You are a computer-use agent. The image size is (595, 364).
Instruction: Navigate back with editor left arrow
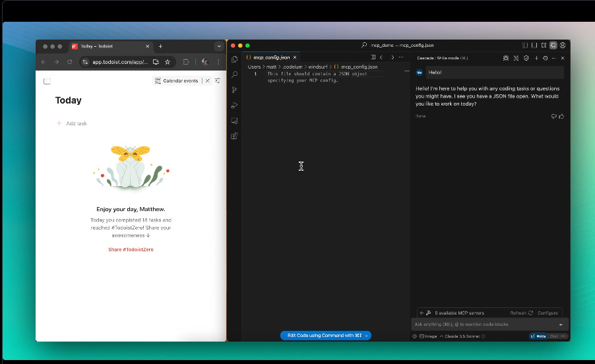click(381, 57)
